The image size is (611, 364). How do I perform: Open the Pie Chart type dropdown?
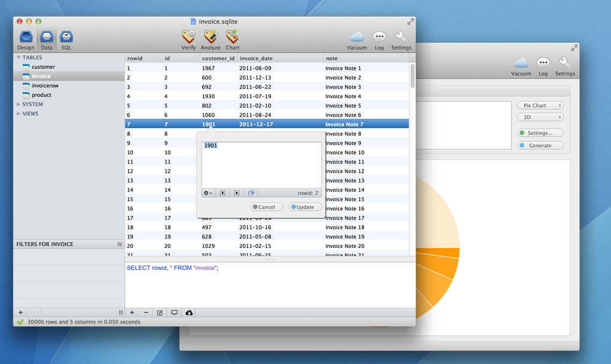(540, 105)
